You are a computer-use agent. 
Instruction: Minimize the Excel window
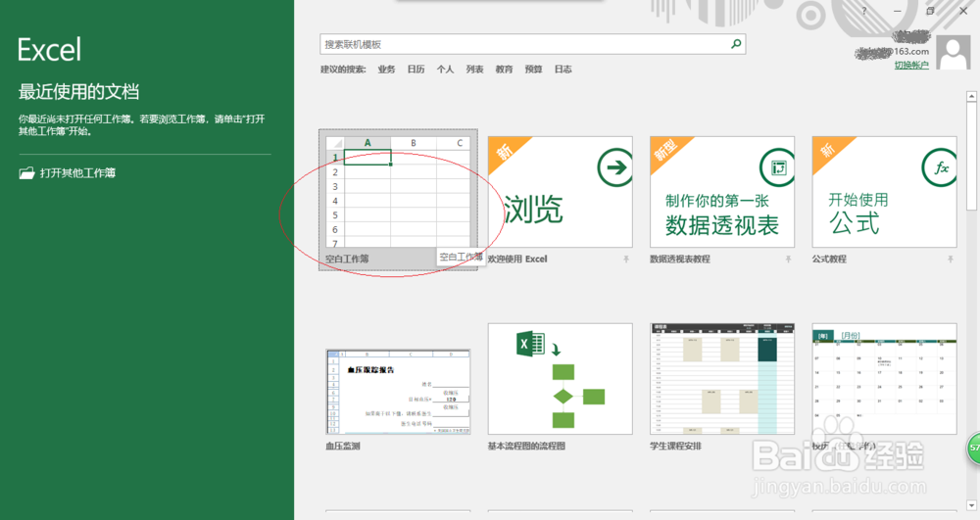click(898, 11)
